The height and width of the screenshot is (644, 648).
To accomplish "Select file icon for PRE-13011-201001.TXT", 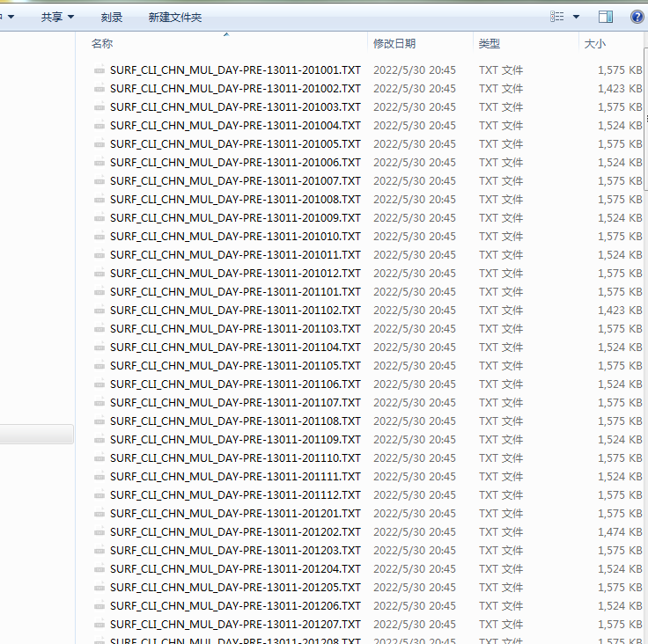I will point(99,70).
